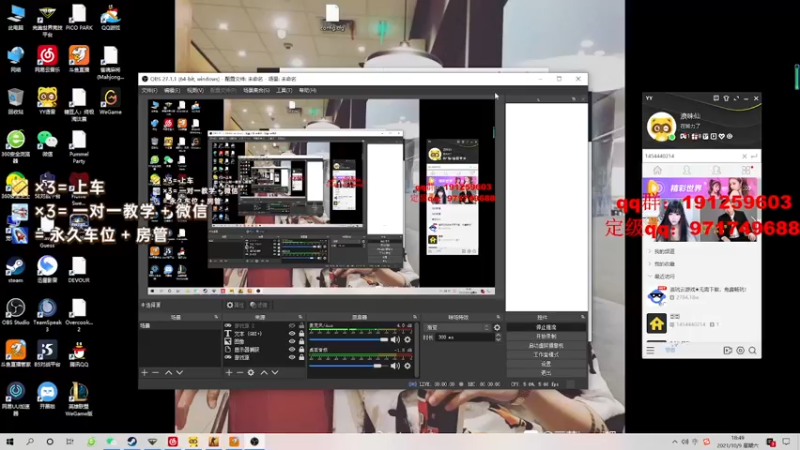Open the 编辑(E) menu in OBS

point(172,90)
